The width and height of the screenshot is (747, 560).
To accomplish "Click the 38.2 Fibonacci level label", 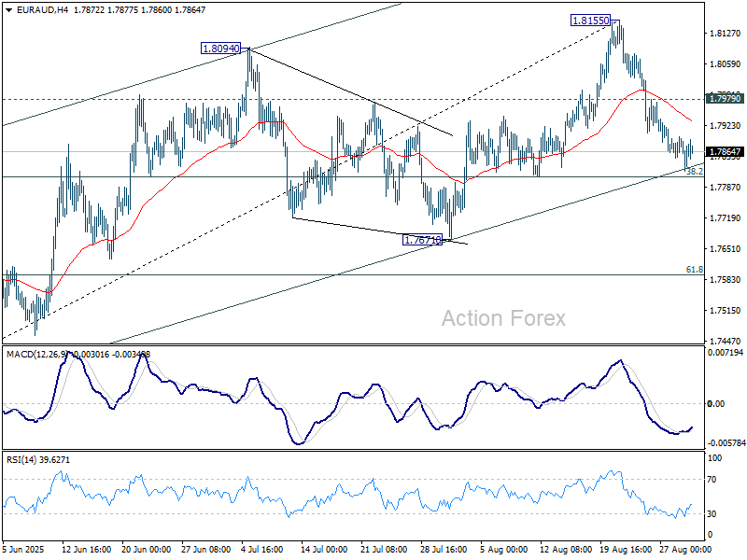I will (694, 172).
